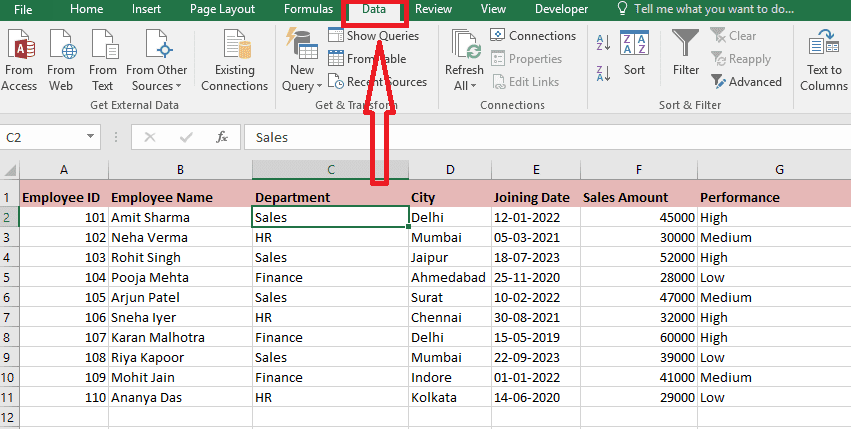Image resolution: width=851 pixels, height=429 pixels.
Task: Click the Text to Columns icon
Action: tap(824, 58)
